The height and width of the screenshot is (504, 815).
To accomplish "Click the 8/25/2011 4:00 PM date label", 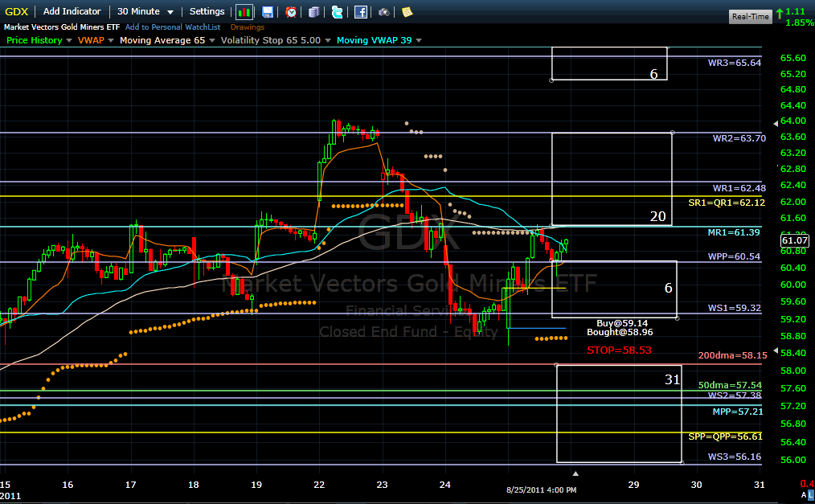I will tap(541, 490).
